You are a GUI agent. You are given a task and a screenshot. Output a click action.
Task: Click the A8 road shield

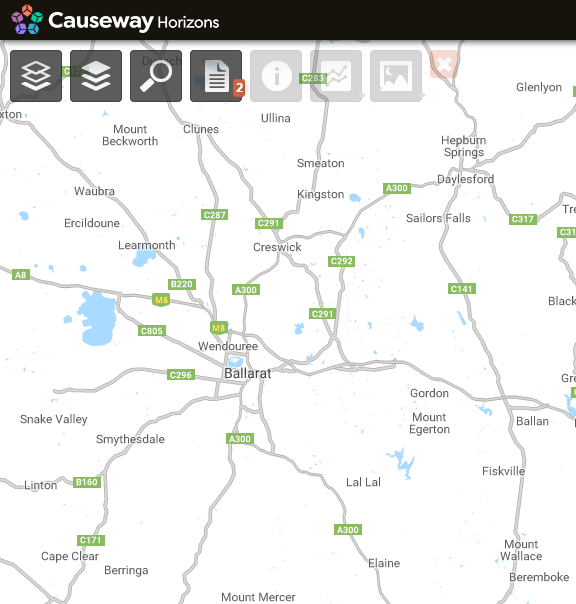point(21,275)
